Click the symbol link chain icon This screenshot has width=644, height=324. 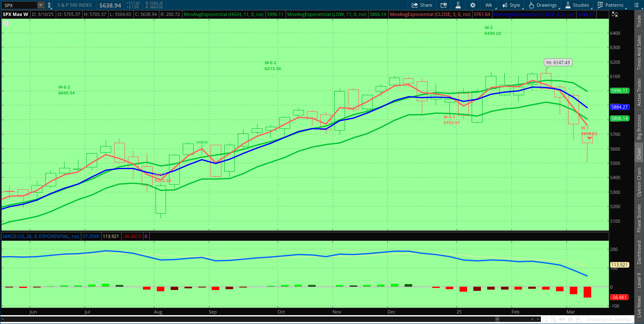coord(49,5)
